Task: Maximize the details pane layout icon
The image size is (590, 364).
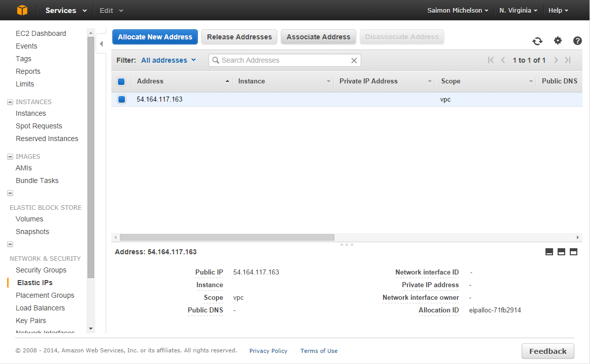Action: pos(573,252)
